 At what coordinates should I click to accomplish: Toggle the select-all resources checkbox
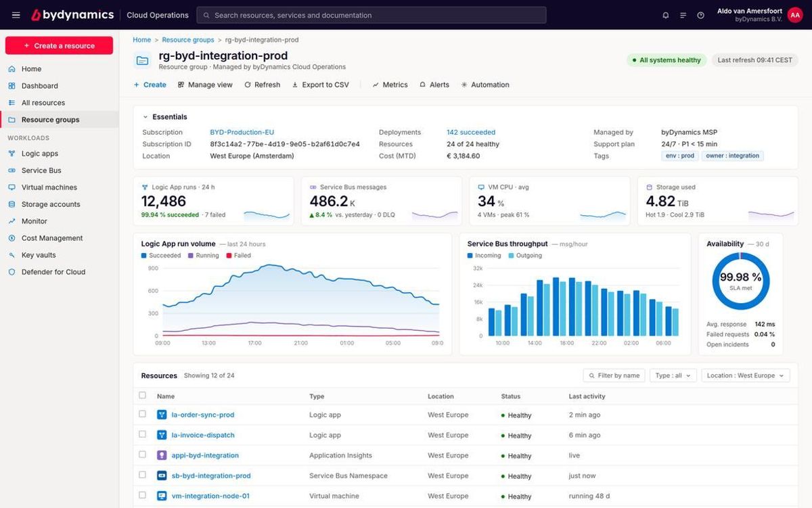coord(142,396)
